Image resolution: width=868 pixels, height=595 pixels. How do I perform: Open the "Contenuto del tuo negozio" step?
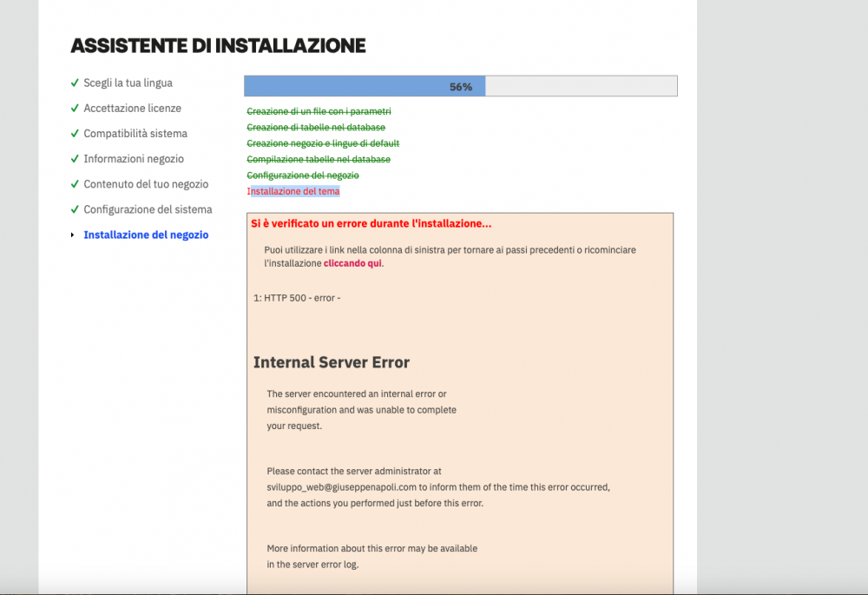(145, 183)
